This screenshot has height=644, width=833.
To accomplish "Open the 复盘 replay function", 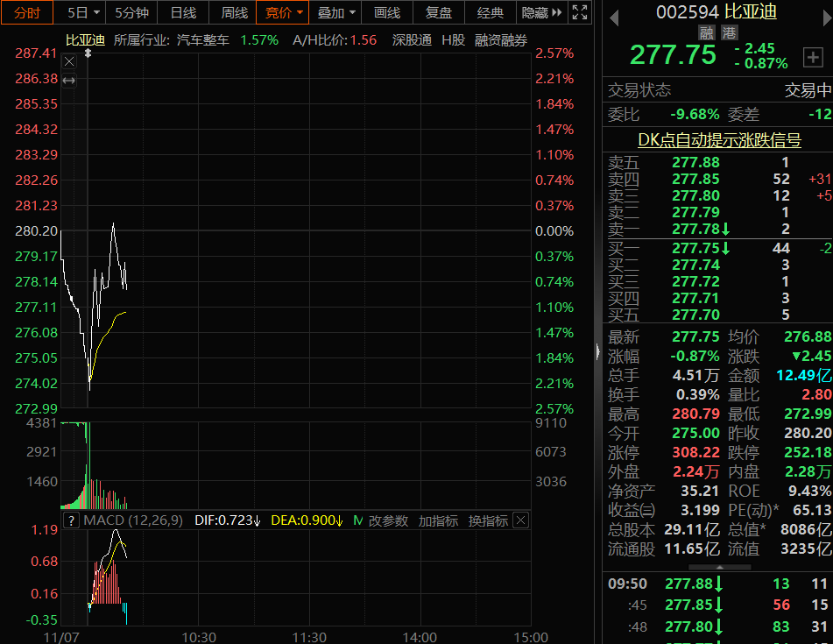I will (438, 13).
